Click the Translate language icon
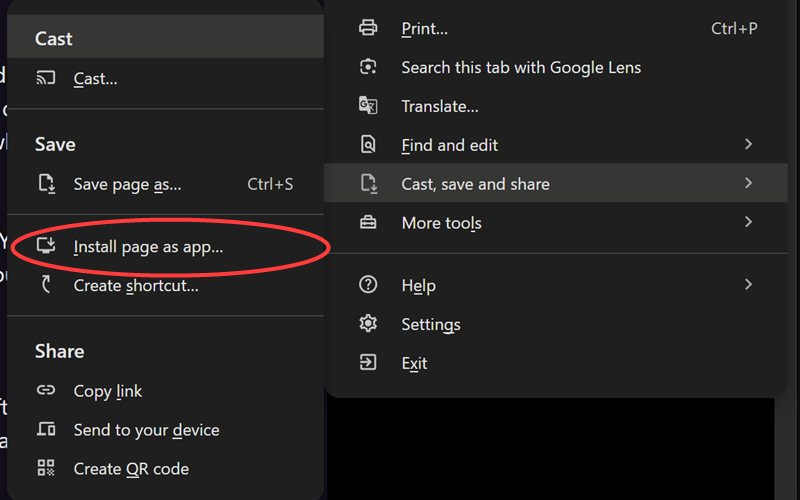Screen dimensions: 800x500 coord(368,106)
